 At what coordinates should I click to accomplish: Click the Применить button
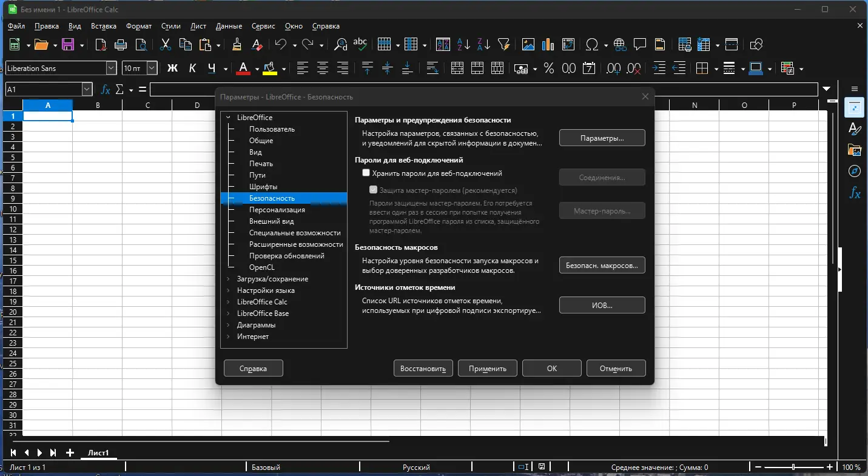click(487, 368)
